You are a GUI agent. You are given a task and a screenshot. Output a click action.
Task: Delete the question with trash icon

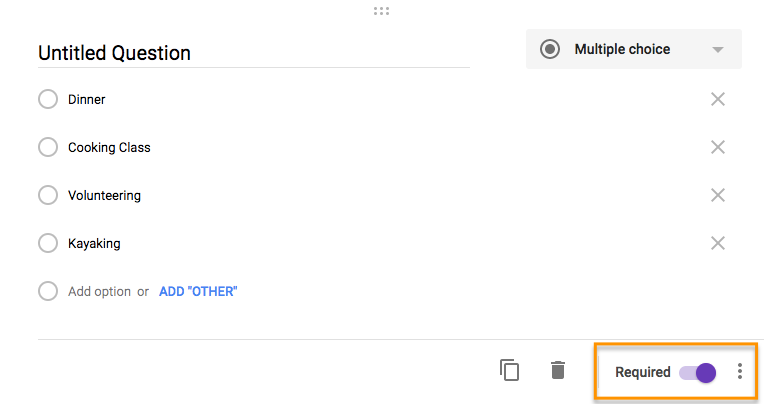pos(558,371)
